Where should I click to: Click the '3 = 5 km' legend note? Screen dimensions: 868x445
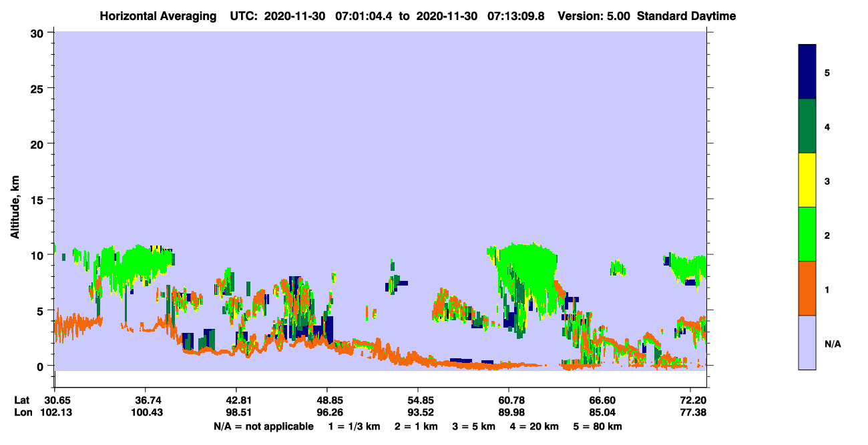474,426
